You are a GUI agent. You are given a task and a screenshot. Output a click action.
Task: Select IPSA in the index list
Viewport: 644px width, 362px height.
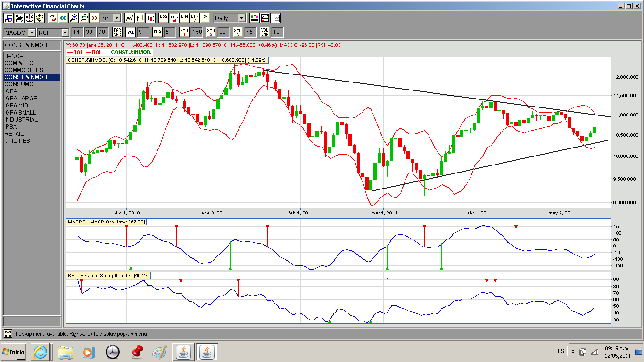coord(10,127)
